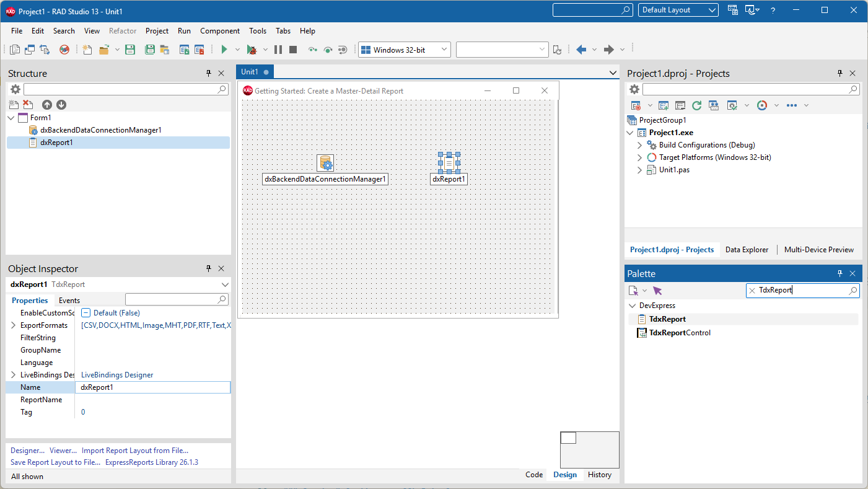Open the File menu
Image resolution: width=868 pixels, height=489 pixels.
tap(17, 31)
